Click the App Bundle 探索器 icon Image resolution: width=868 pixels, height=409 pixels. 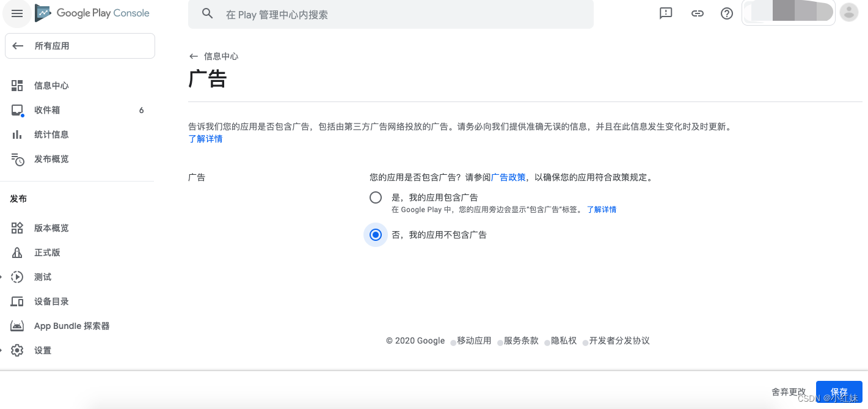click(x=17, y=325)
